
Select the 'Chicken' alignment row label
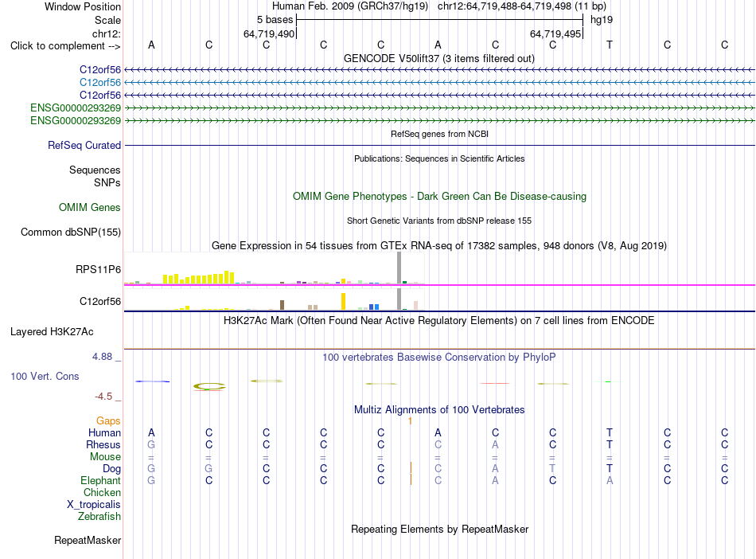point(102,492)
